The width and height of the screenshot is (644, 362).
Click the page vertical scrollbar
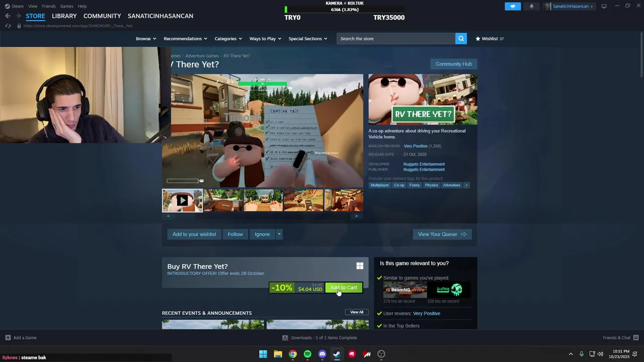(641, 54)
